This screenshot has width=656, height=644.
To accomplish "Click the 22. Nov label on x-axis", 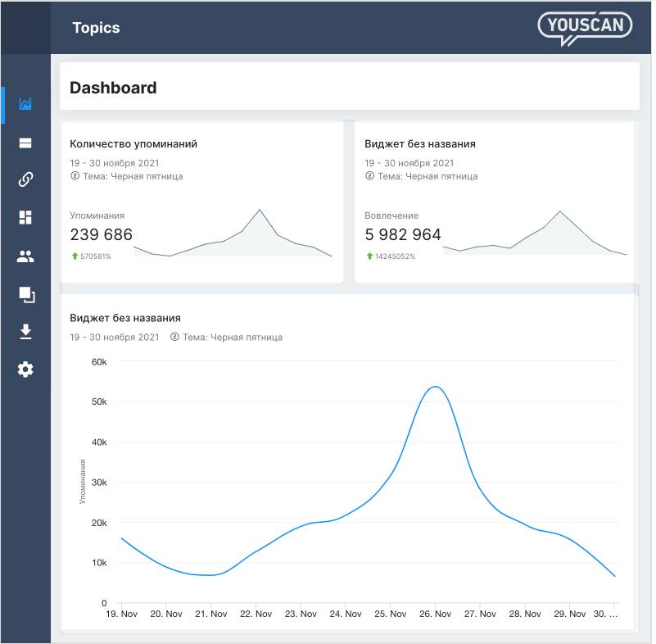I will point(256,614).
